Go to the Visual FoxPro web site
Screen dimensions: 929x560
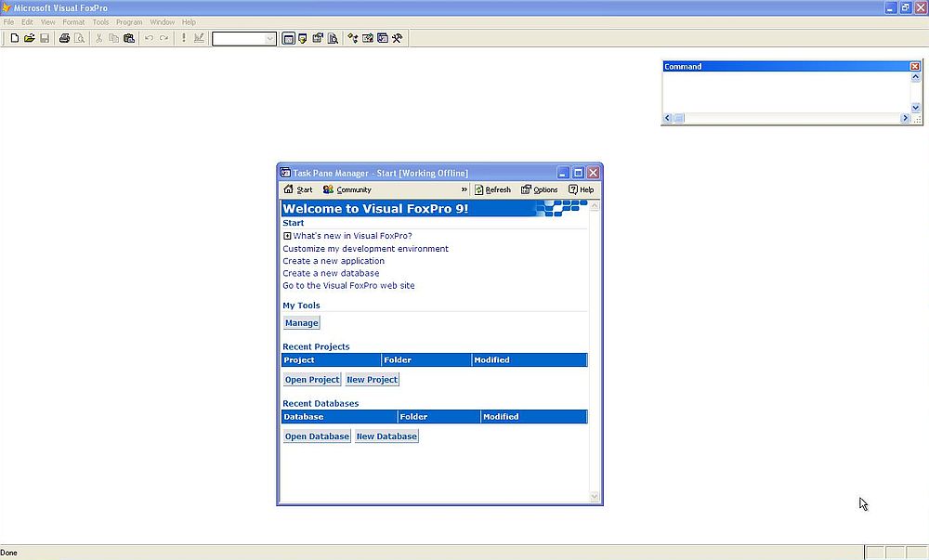click(x=349, y=285)
